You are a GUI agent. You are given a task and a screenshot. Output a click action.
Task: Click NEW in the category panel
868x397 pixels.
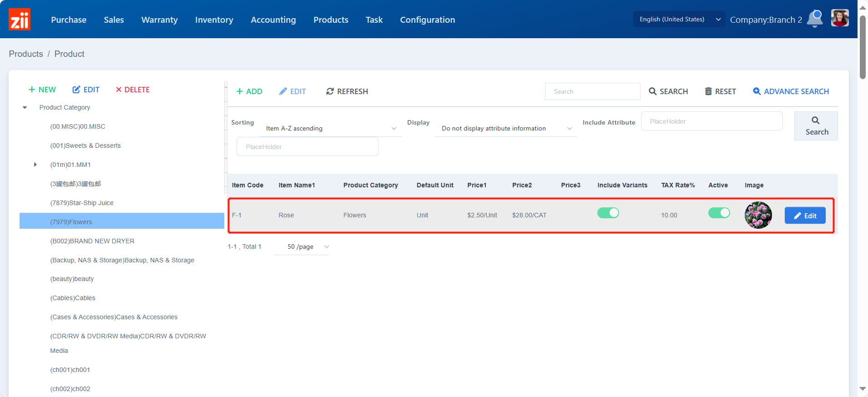pyautogui.click(x=42, y=90)
